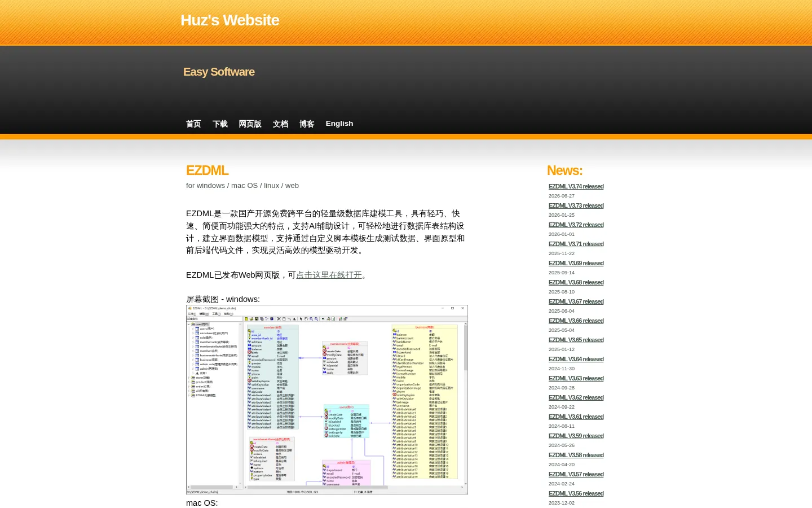Open the EZDML V3.72 released news
This screenshot has height=508, width=812.
(x=576, y=225)
